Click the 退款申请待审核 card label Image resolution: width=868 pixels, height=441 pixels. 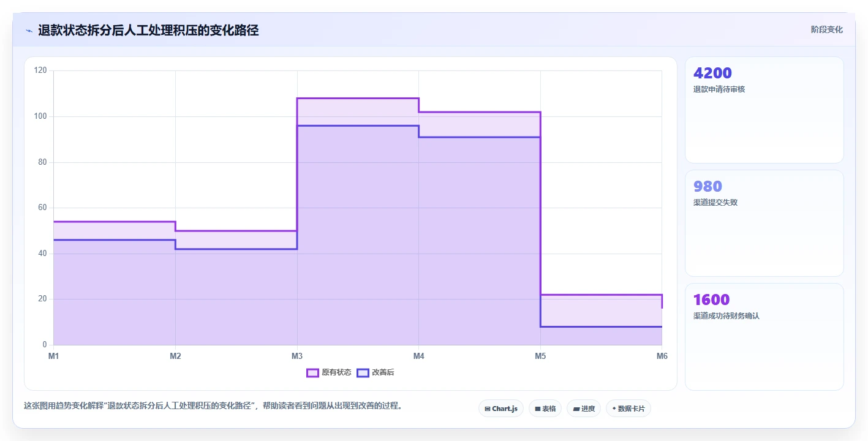pyautogui.click(x=719, y=89)
